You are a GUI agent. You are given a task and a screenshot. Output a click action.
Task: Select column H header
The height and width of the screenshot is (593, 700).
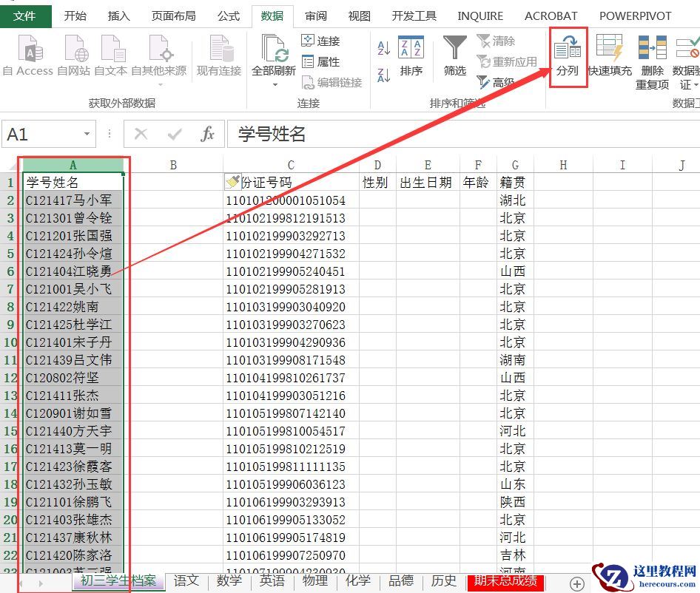coord(563,165)
